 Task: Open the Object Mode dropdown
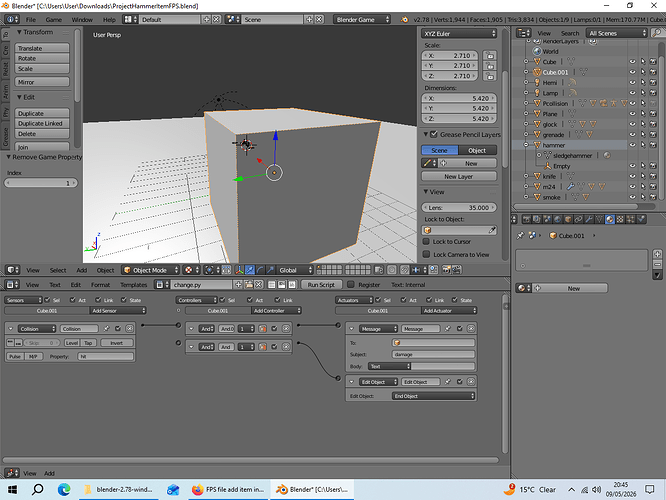[x=151, y=270]
